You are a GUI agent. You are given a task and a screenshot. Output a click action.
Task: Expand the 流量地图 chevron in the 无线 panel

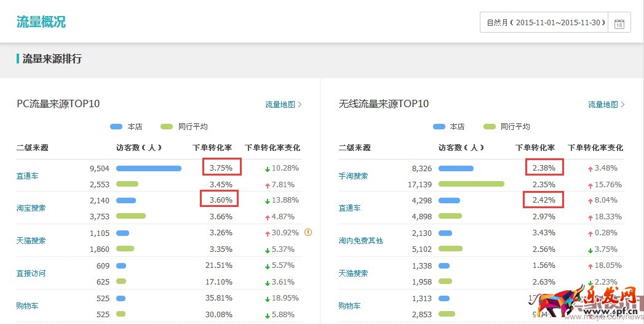click(x=622, y=105)
